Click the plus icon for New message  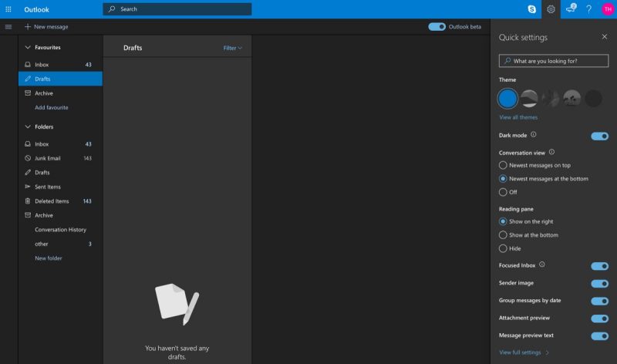point(28,27)
